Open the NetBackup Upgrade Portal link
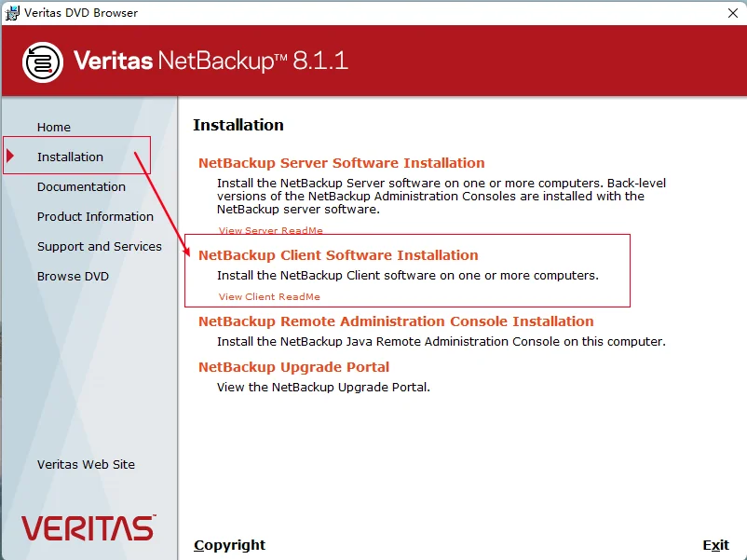This screenshot has width=747, height=560. click(x=294, y=367)
